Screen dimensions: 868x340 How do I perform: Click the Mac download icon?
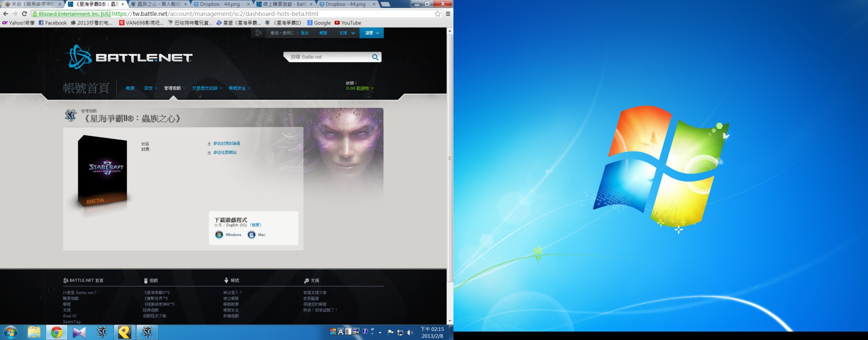252,235
